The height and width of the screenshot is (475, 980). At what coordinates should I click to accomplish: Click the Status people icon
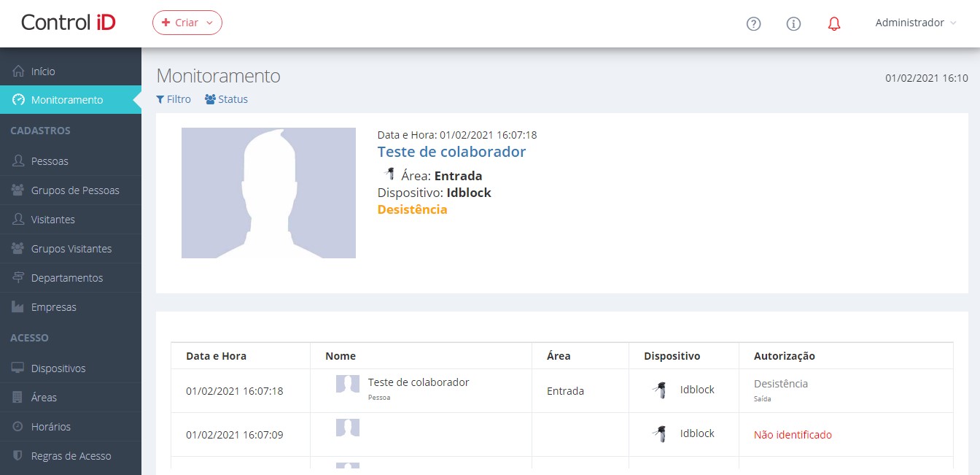click(x=210, y=99)
